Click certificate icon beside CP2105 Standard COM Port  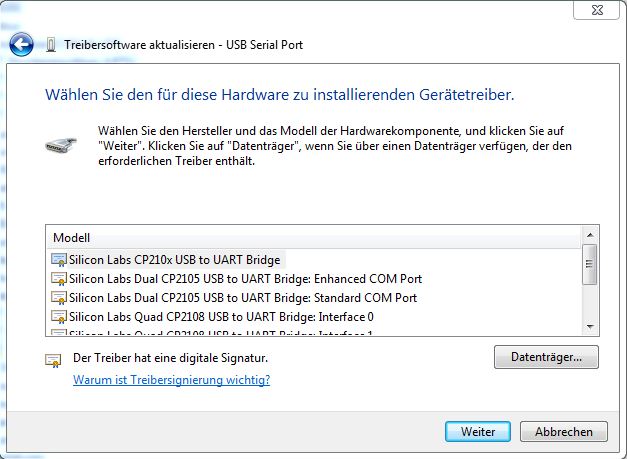coord(59,298)
